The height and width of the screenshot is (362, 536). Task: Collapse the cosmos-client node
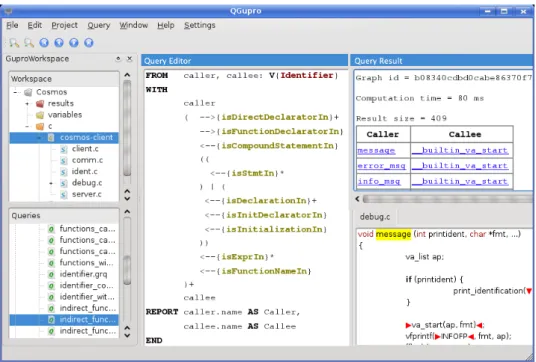click(x=39, y=137)
